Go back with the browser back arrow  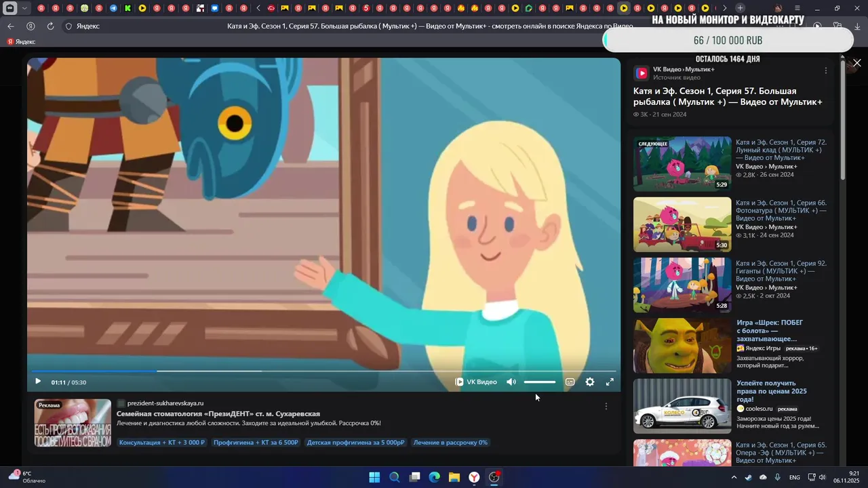(10, 26)
